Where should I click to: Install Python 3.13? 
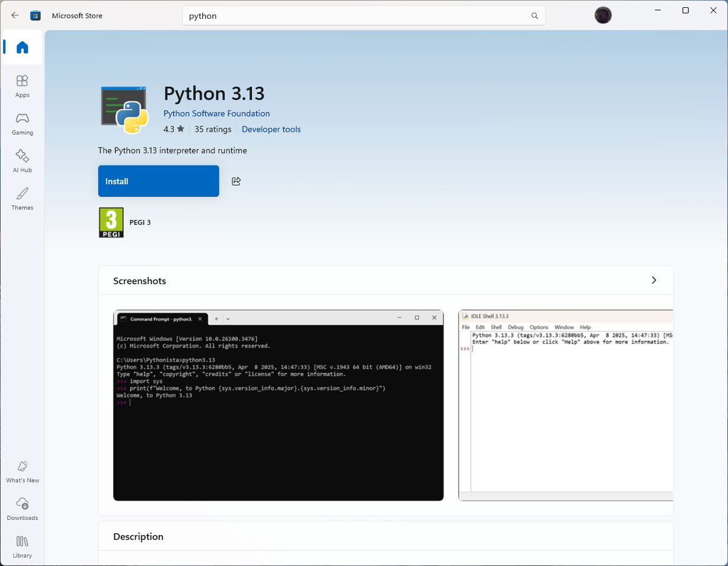point(158,181)
